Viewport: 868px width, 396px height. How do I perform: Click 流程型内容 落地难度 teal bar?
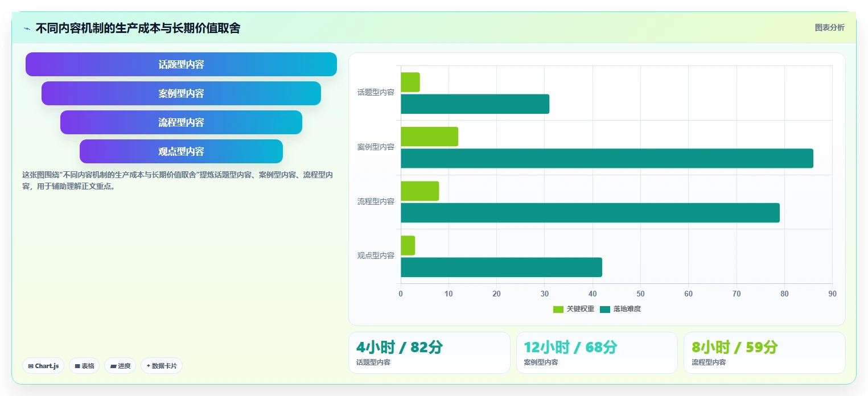pos(590,213)
